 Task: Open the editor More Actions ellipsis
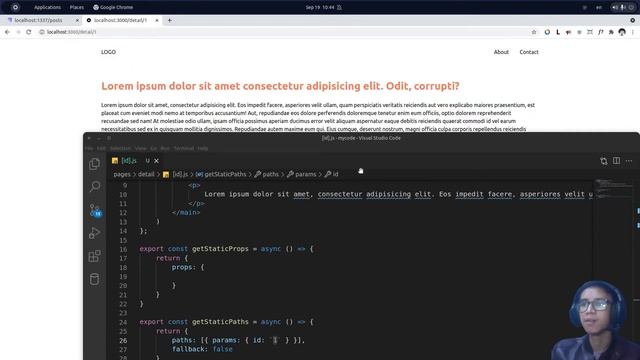[629, 161]
